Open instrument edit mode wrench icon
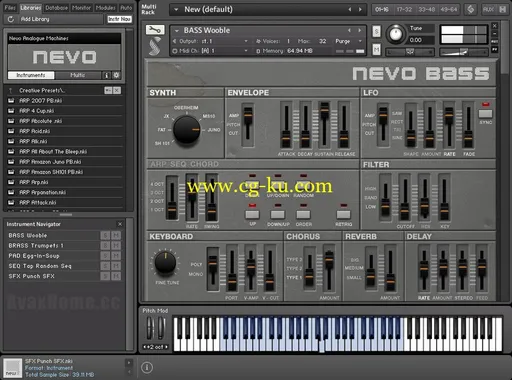The height and width of the screenshot is (380, 512). pyautogui.click(x=155, y=30)
